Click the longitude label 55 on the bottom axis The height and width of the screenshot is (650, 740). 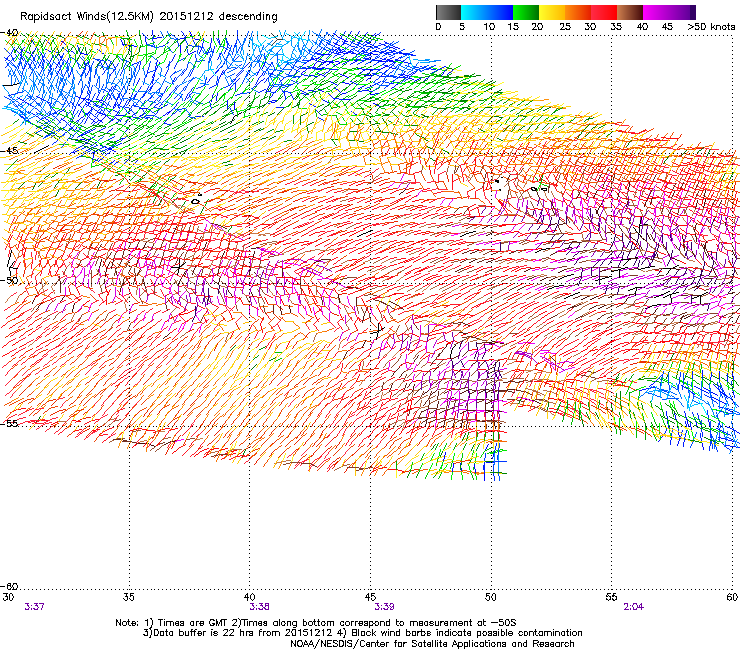(x=611, y=597)
